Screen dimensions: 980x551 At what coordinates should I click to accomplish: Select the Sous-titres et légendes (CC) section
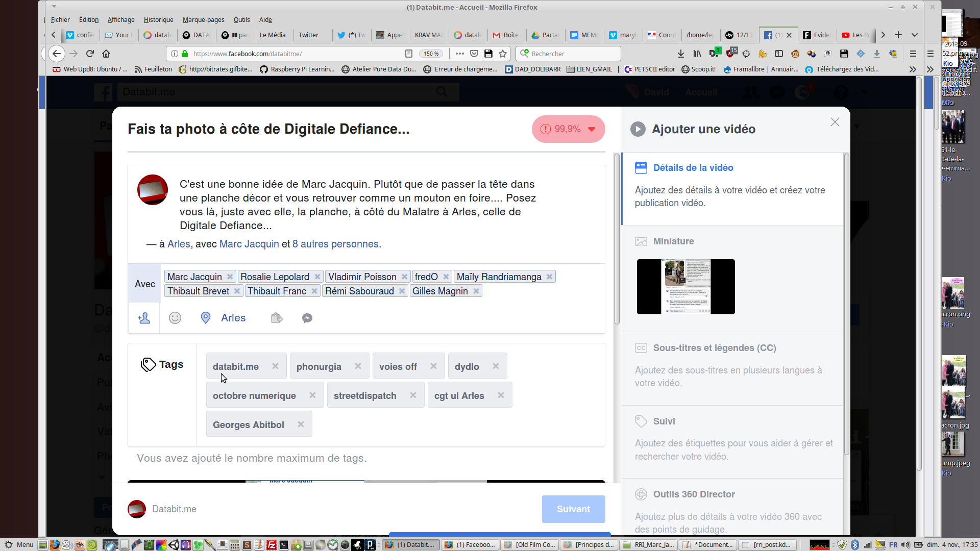coord(714,348)
